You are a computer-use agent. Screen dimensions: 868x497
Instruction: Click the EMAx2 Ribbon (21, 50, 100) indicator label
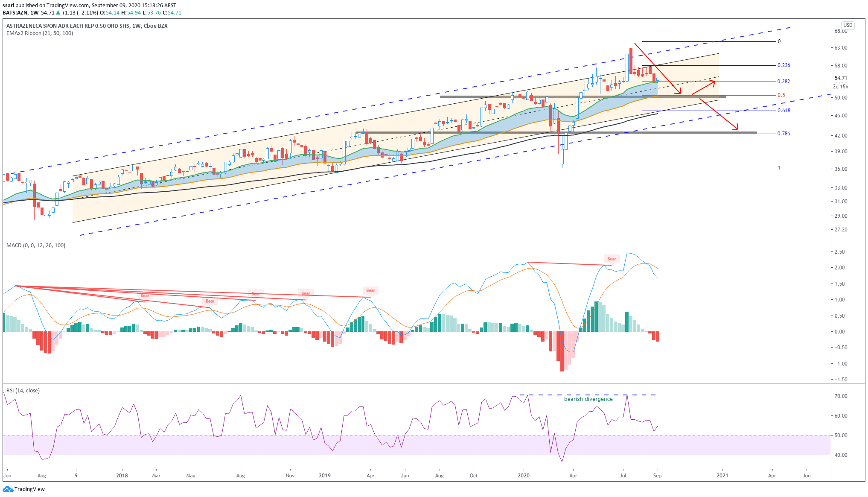tap(40, 33)
